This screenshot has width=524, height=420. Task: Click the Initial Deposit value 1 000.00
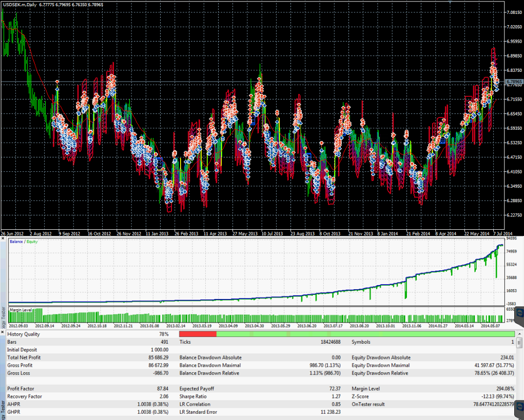click(161, 350)
